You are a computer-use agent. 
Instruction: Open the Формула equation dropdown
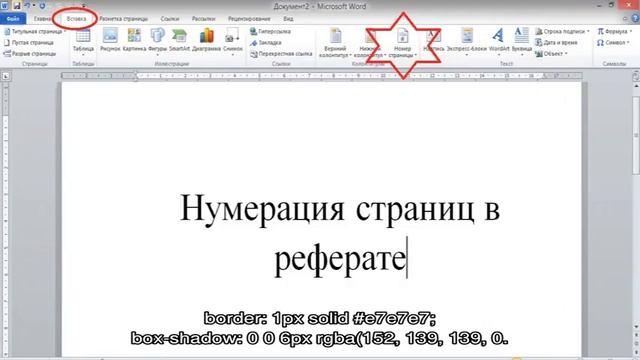coord(614,31)
